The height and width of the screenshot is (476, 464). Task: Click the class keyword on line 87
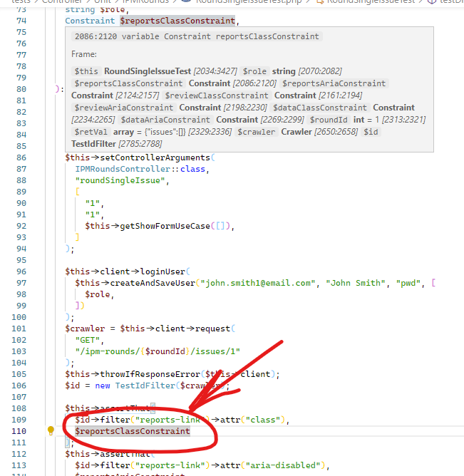(192, 169)
